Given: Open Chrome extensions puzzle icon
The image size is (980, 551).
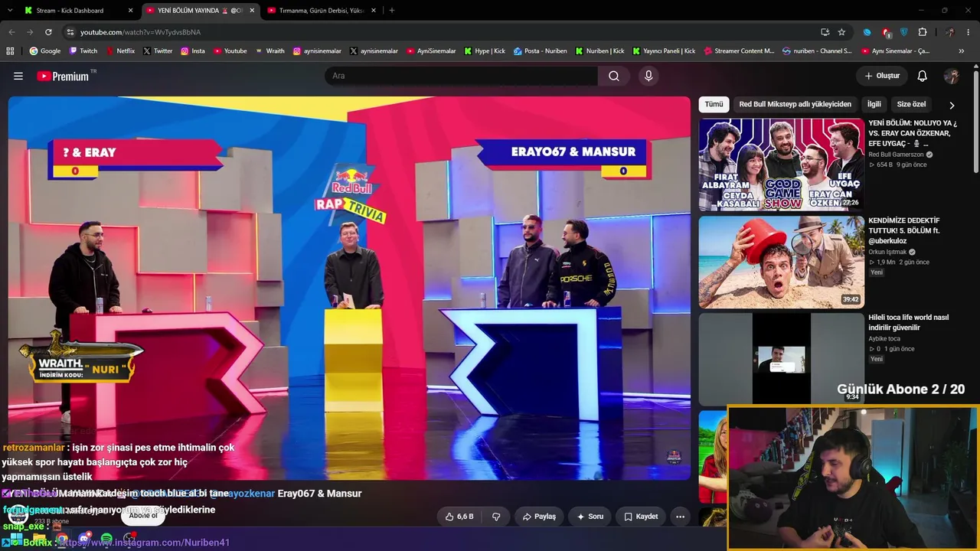Looking at the screenshot, I should [923, 32].
